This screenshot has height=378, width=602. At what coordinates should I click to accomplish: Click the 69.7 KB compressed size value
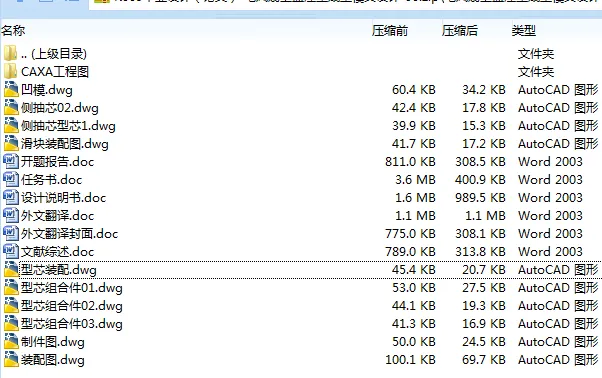click(x=484, y=360)
